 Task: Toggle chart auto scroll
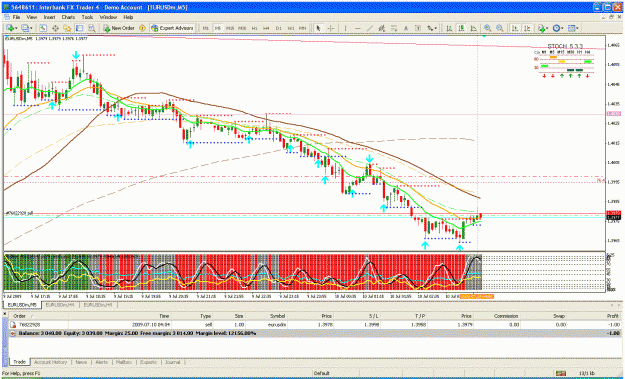click(x=515, y=28)
